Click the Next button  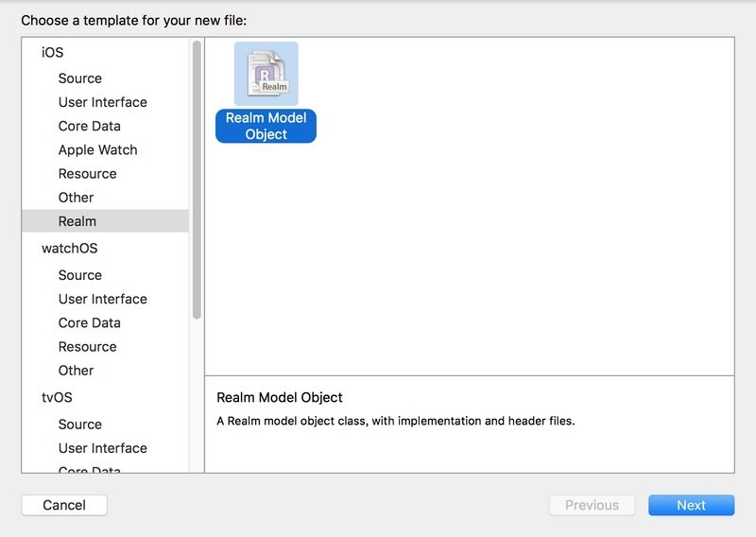[x=691, y=505]
